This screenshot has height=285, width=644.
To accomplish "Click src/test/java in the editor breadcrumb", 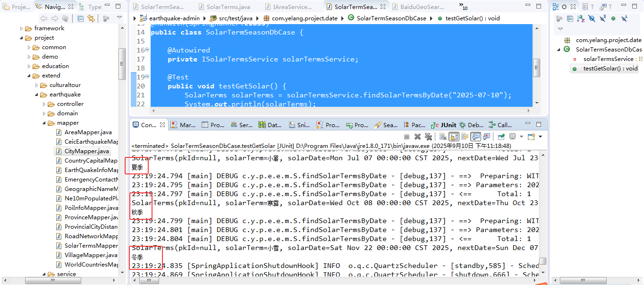I will [x=231, y=18].
